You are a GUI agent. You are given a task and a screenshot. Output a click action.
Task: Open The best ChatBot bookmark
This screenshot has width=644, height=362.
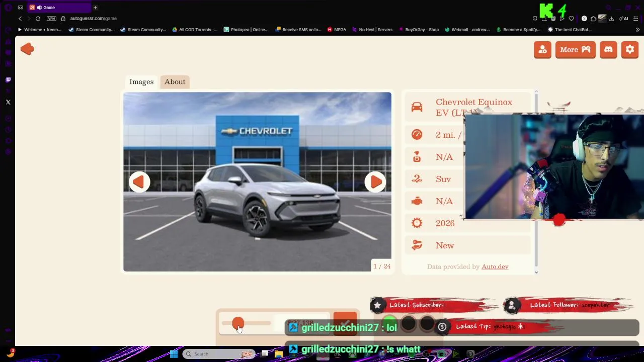[570, 30]
